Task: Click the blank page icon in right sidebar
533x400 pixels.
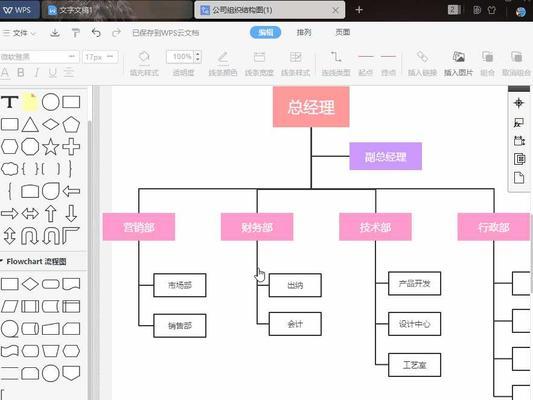Action: [519, 177]
